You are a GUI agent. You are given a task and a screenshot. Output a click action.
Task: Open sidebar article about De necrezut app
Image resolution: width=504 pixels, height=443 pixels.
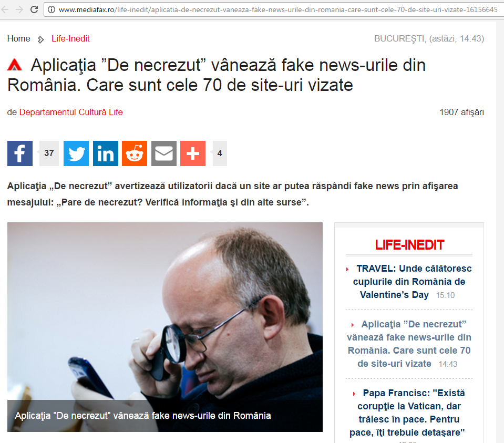point(409,344)
